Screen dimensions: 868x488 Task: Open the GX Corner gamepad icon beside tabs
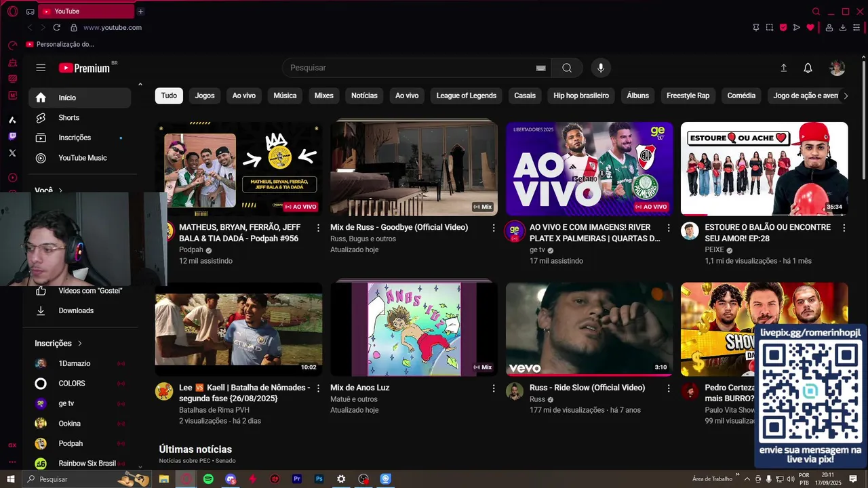[x=30, y=12]
